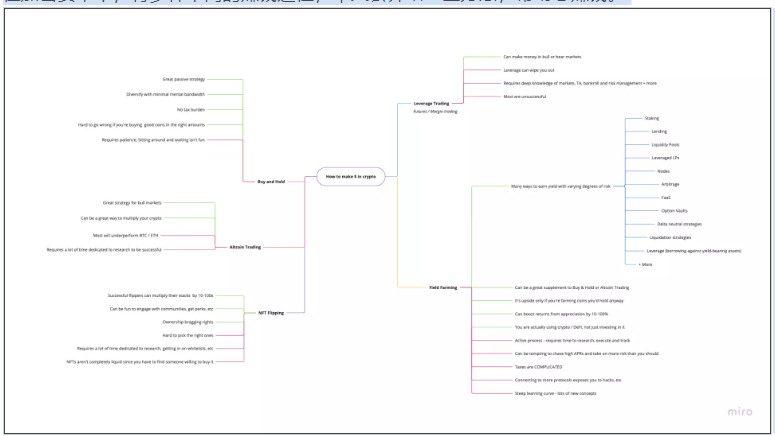Select the "Buy and Hold" branch node
The height and width of the screenshot is (436, 775).
coord(260,181)
